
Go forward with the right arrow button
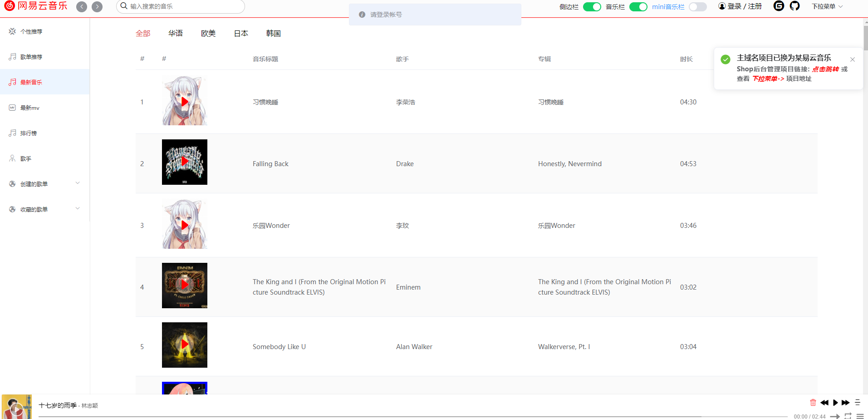(x=97, y=7)
